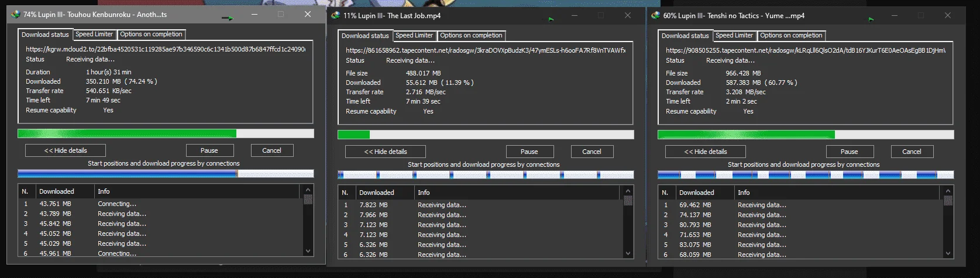Image resolution: width=980 pixels, height=278 pixels.
Task: Hide details in the Touhou Kenbunroku window
Action: point(66,150)
